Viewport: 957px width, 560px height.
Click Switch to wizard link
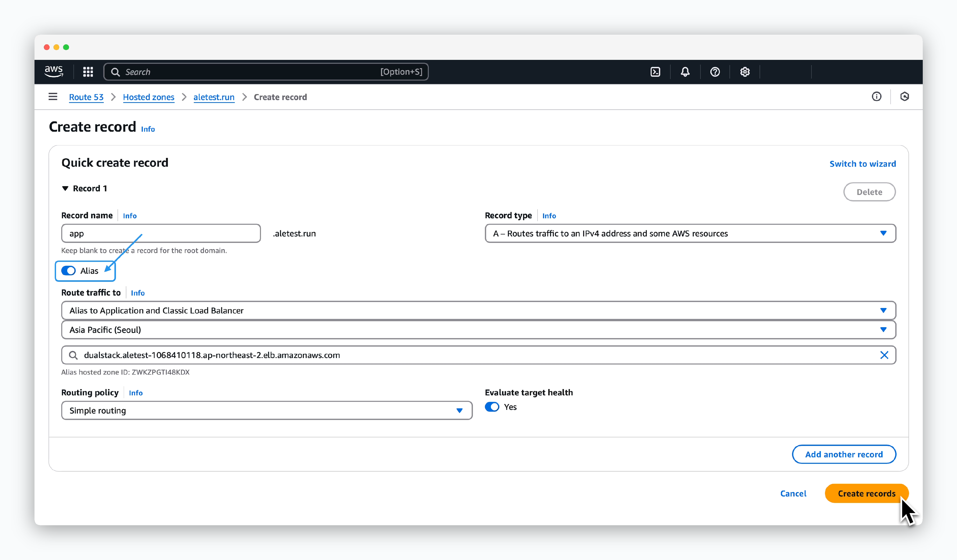[x=862, y=164]
